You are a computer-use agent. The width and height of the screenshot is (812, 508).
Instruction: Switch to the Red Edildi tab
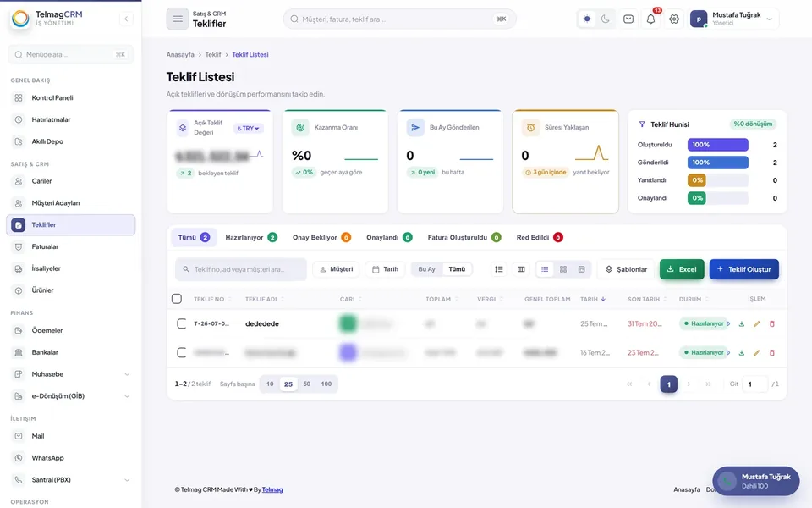tap(540, 237)
